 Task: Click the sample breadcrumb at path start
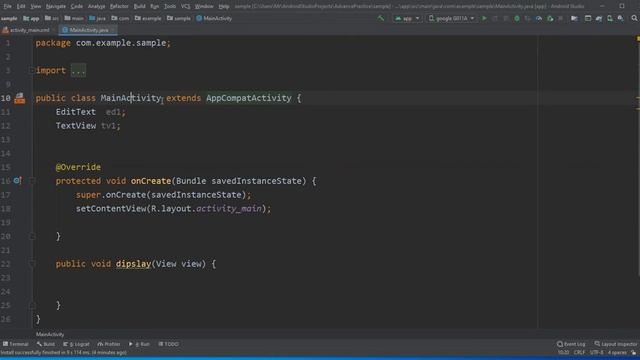[x=9, y=18]
